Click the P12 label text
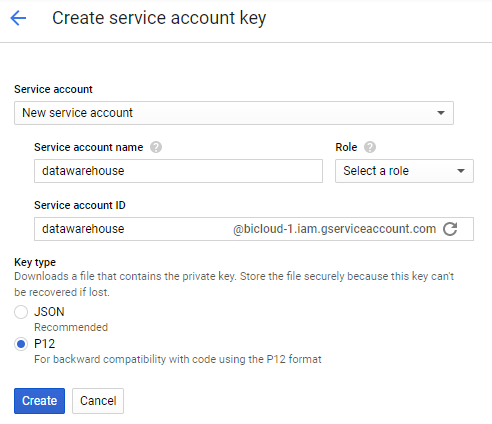The height and width of the screenshot is (424, 492). tap(45, 344)
